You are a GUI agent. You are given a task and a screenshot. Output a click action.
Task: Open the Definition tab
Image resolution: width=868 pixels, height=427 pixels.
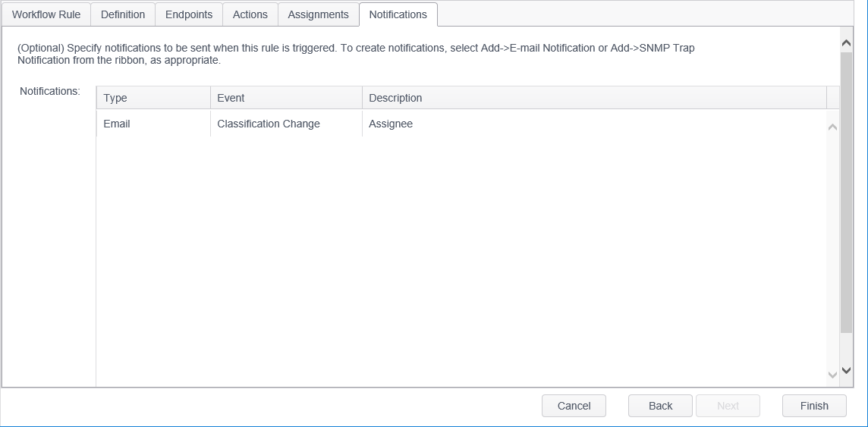[123, 14]
